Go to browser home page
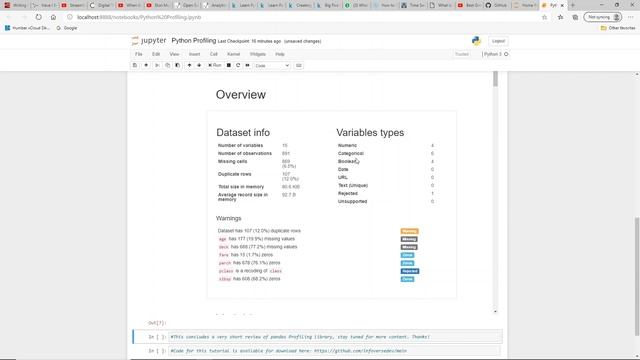The image size is (640, 360). point(53,17)
